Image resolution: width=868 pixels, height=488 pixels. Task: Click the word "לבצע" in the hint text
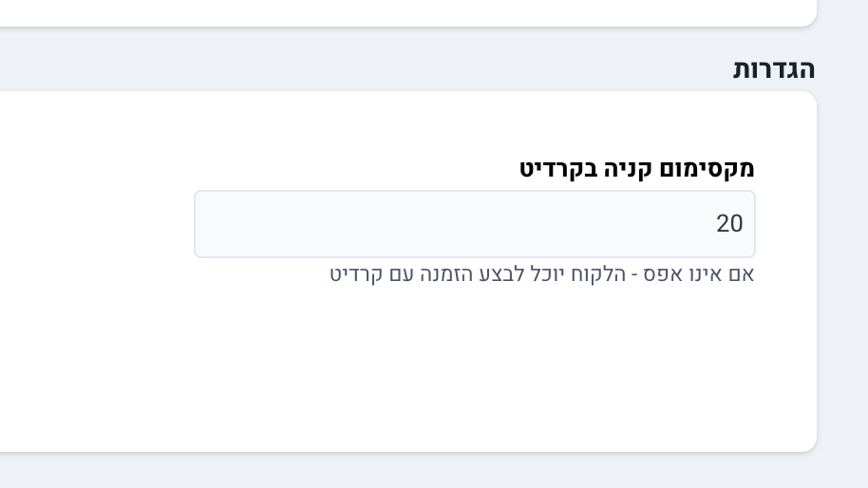pyautogui.click(x=500, y=275)
